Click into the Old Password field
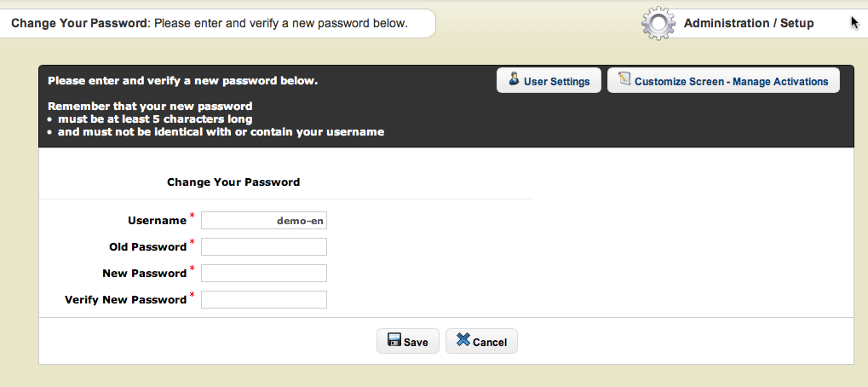Viewport: 868px width, 387px height. click(x=264, y=247)
